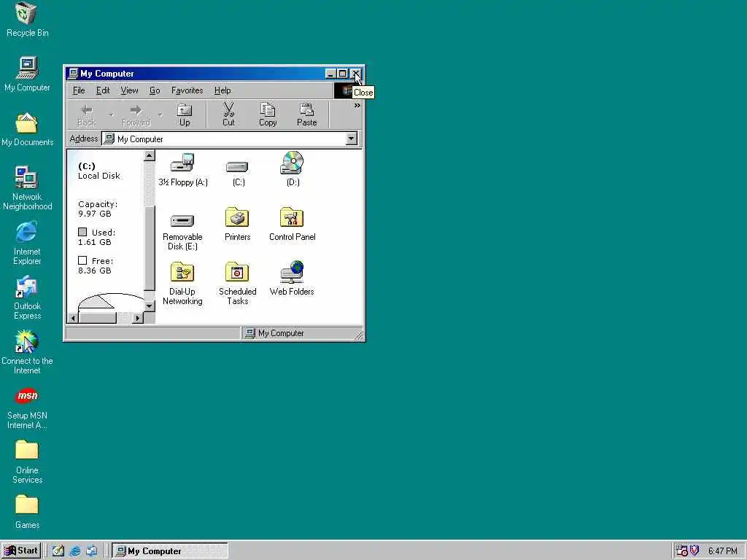Image resolution: width=747 pixels, height=560 pixels.
Task: Click the Free space legend square
Action: pos(82,260)
